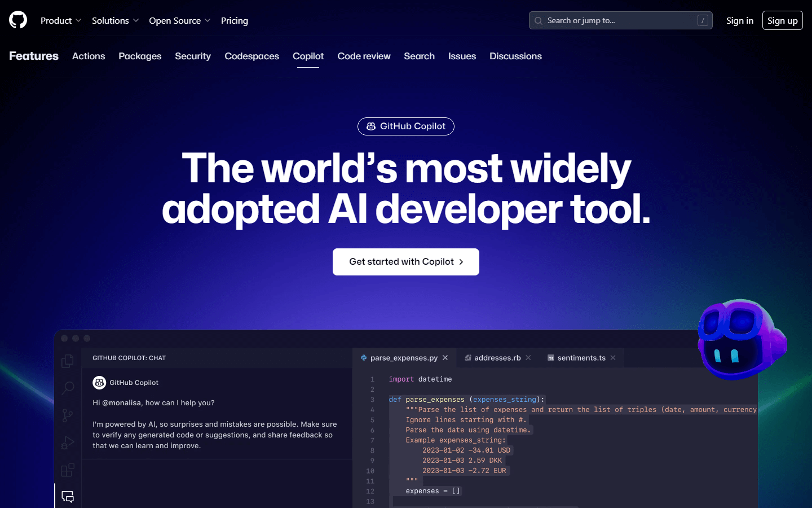The height and width of the screenshot is (508, 812).
Task: Select the Search icon in editor sidebar
Action: [68, 388]
